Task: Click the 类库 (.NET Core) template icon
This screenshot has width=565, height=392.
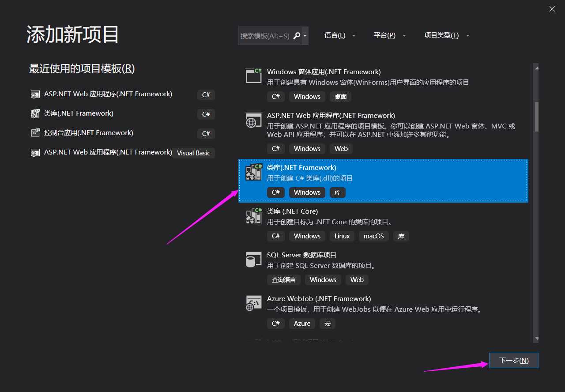Action: coord(253,216)
